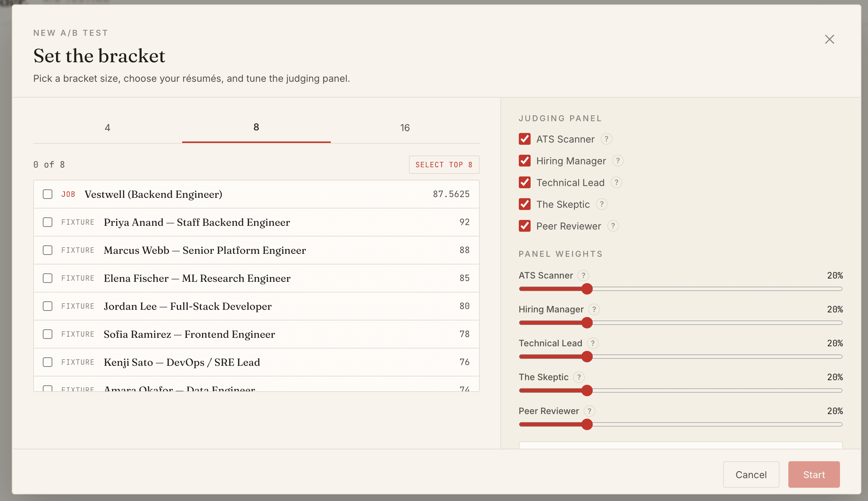Select Priya Anand résumé checkbox

48,222
